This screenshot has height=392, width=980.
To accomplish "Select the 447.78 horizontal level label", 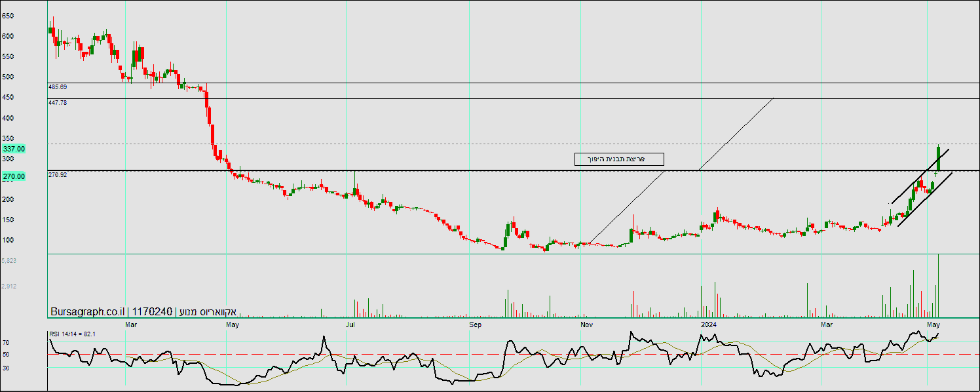I will pyautogui.click(x=58, y=102).
